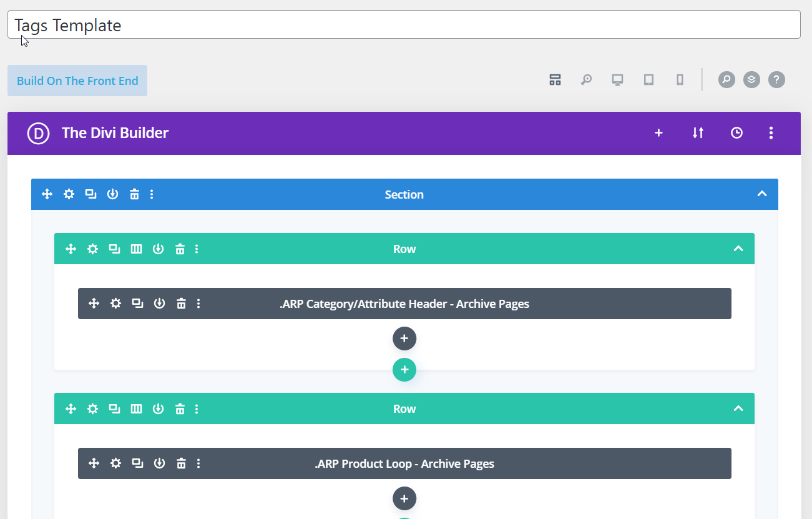Delete the Section using its trash icon
The width and height of the screenshot is (812, 519).
134,194
